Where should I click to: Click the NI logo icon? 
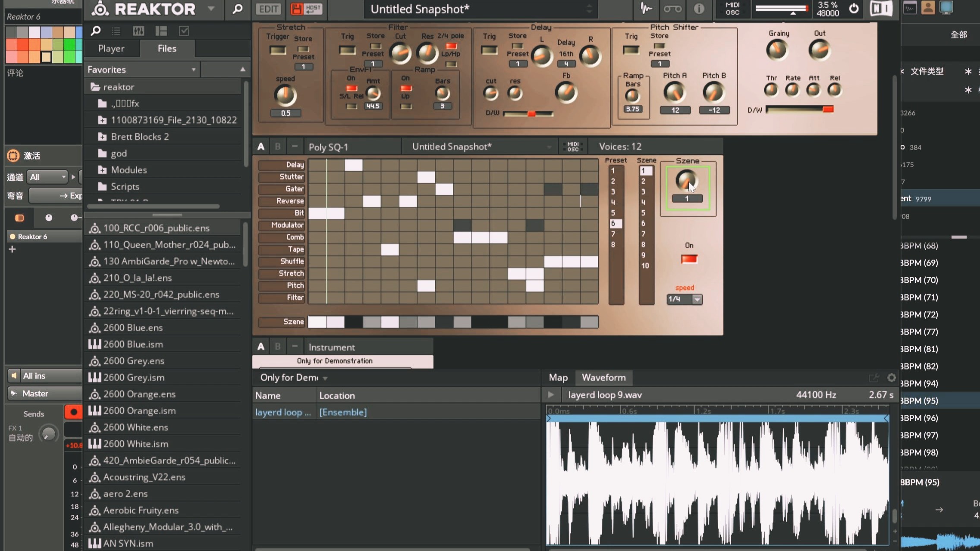tap(881, 9)
